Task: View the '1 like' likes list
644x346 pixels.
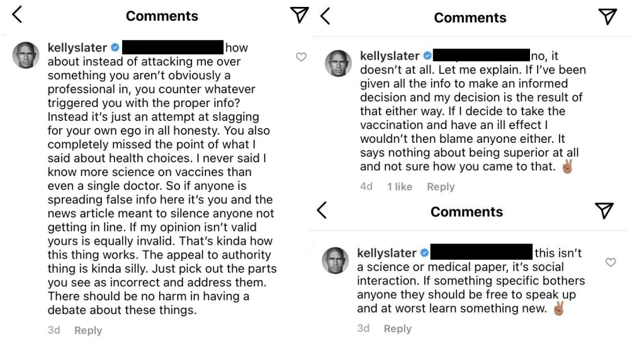Action: coord(399,187)
